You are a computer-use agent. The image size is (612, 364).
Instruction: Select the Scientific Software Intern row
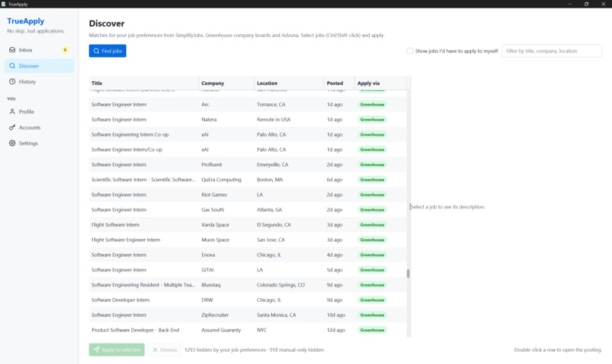(x=248, y=180)
